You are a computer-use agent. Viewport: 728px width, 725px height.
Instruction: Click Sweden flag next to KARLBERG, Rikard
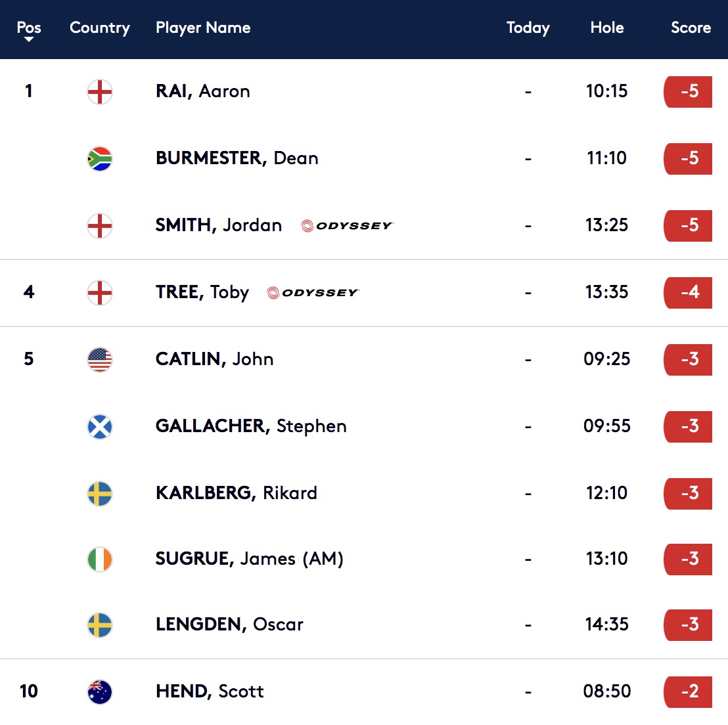100,493
